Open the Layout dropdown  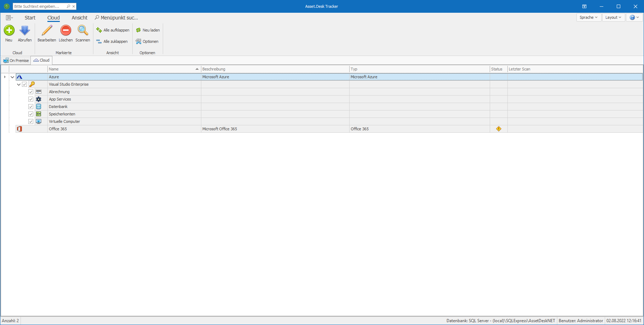point(613,17)
